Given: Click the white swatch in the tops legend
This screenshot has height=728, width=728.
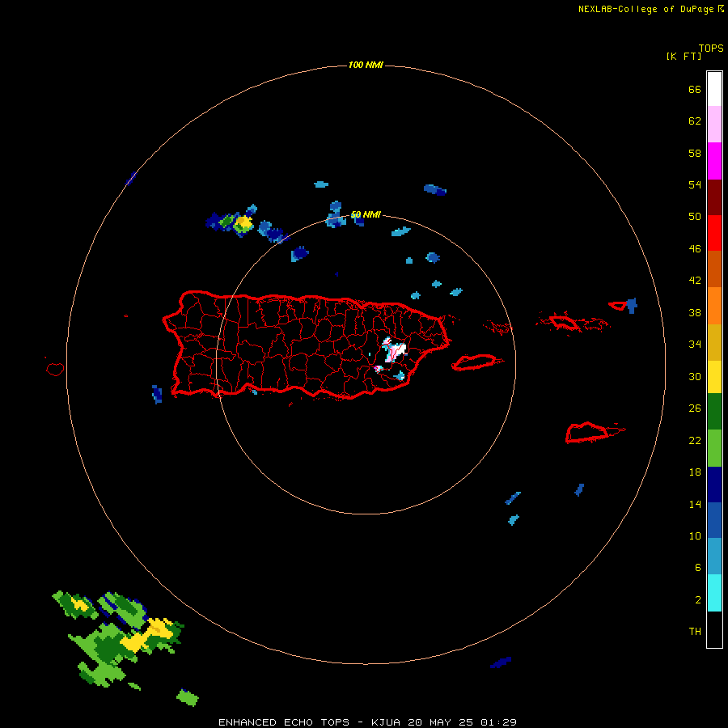Looking at the screenshot, I should click(714, 89).
